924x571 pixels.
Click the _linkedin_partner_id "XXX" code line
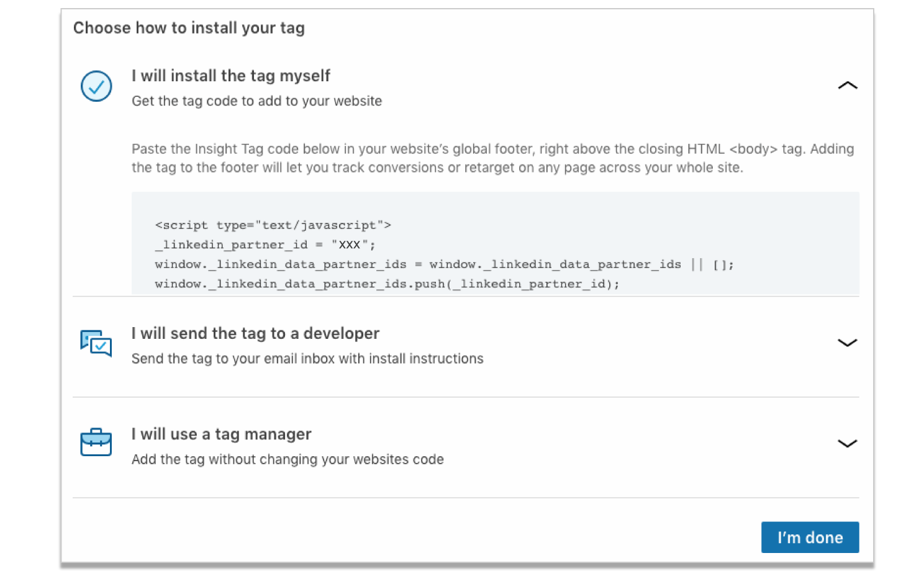click(265, 245)
